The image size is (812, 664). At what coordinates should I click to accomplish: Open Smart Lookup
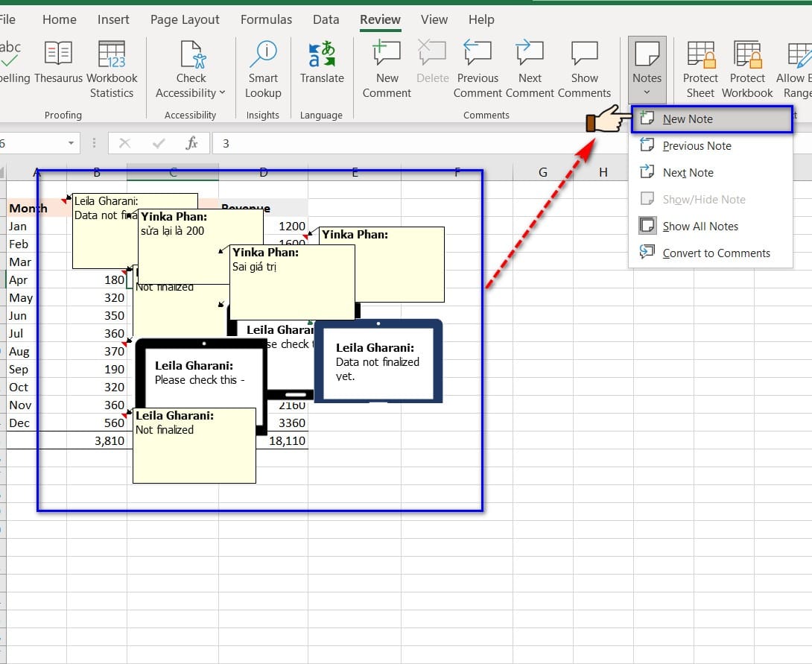[263, 69]
